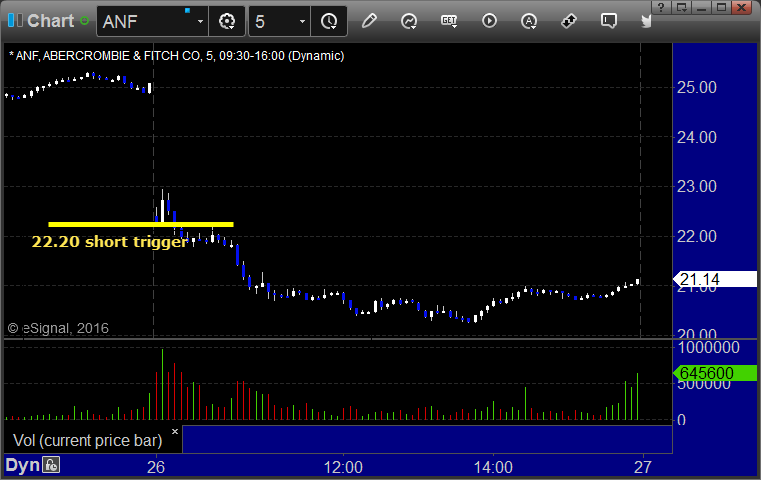Click the window pop-out arrow icon

[x=681, y=7]
